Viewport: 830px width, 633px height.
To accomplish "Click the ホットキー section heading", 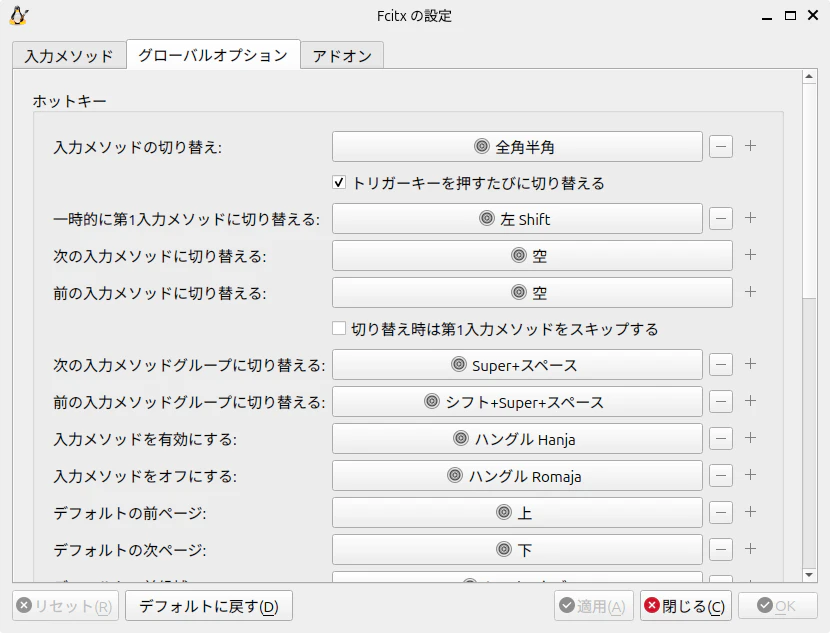I will (69, 101).
